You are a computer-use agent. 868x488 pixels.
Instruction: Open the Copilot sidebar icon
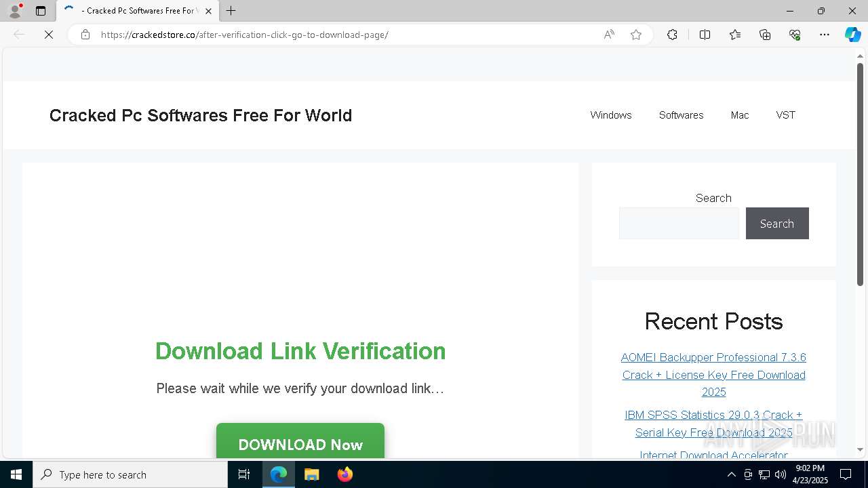(x=852, y=35)
